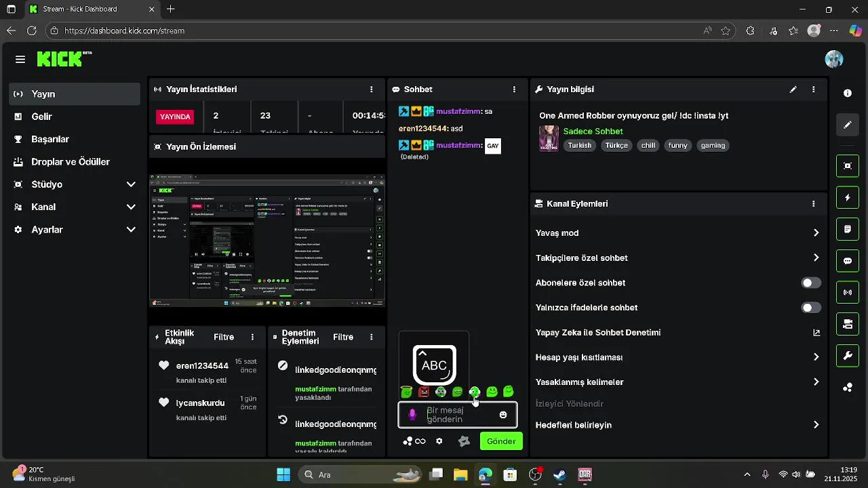This screenshot has width=868, height=488.
Task: Open the three-dot menu of the Etkinlik Akışı panel
Action: 252,337
